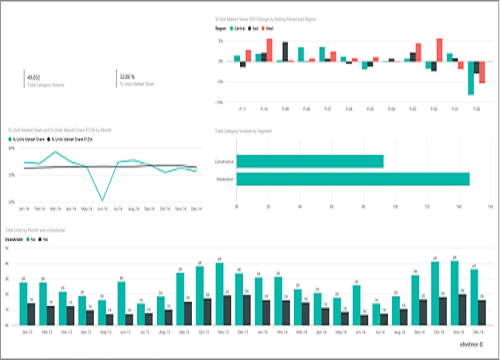Select the 'No' legend entry in Total Units chart
Image resolution: width=500 pixels, height=360 pixels.
pyautogui.click(x=31, y=239)
